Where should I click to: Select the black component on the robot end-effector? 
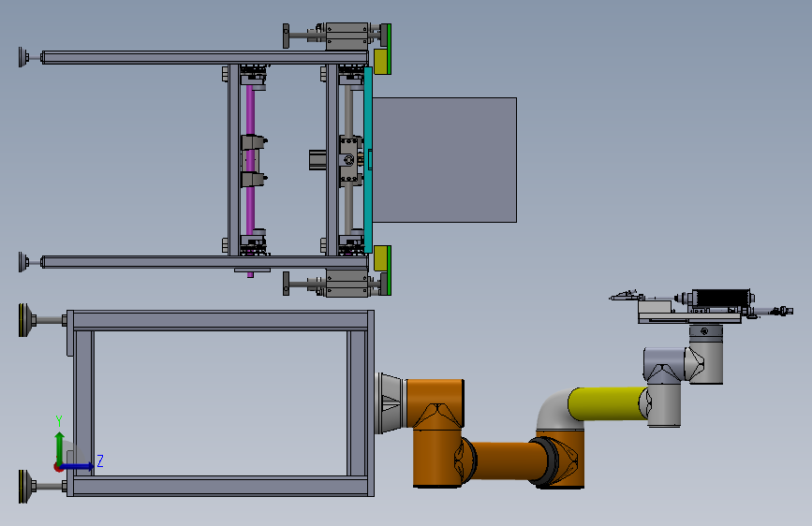(720, 298)
